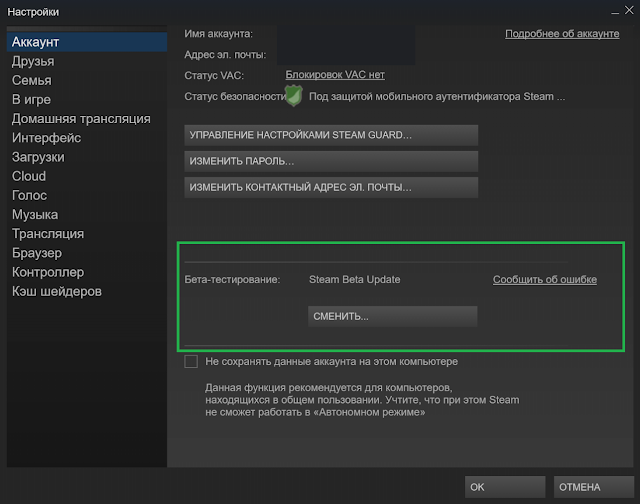Click the Steam Beta Update text
Screen dimensions: 640x504
(355, 280)
